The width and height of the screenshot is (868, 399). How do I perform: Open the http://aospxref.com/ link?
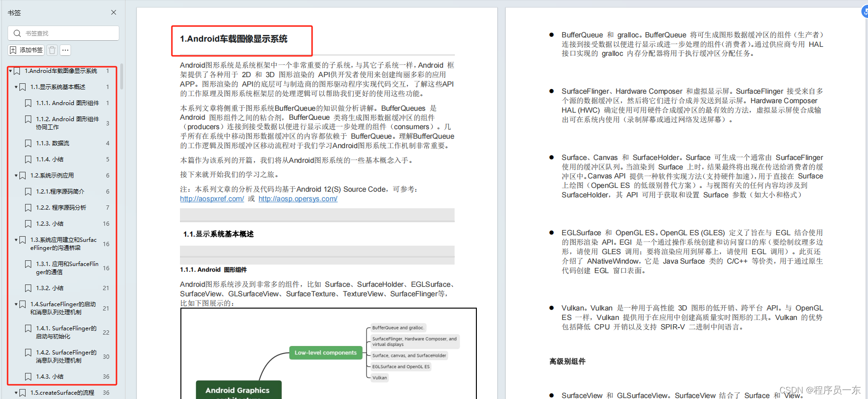[x=212, y=199]
